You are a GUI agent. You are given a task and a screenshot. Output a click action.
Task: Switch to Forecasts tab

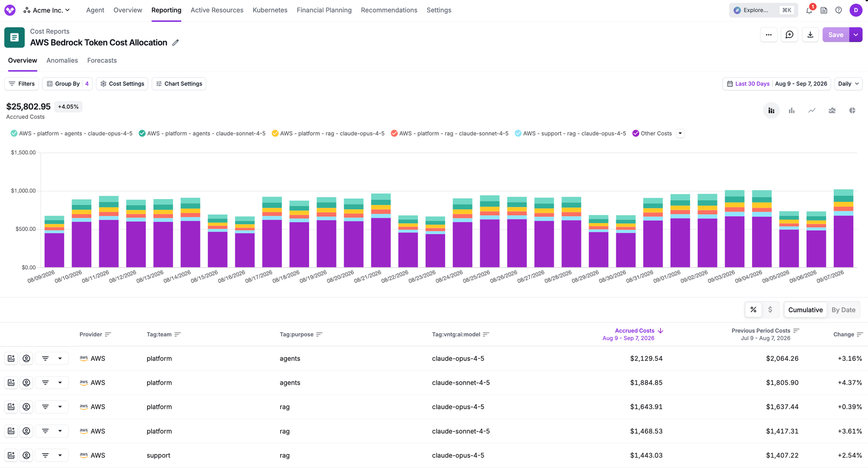click(102, 61)
